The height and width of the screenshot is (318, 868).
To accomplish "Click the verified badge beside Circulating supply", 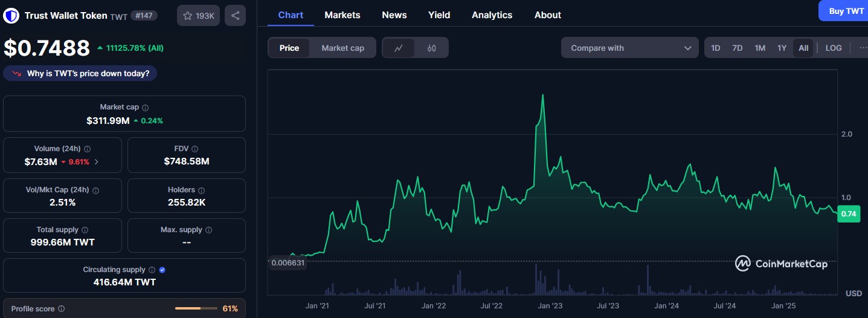I will point(162,270).
